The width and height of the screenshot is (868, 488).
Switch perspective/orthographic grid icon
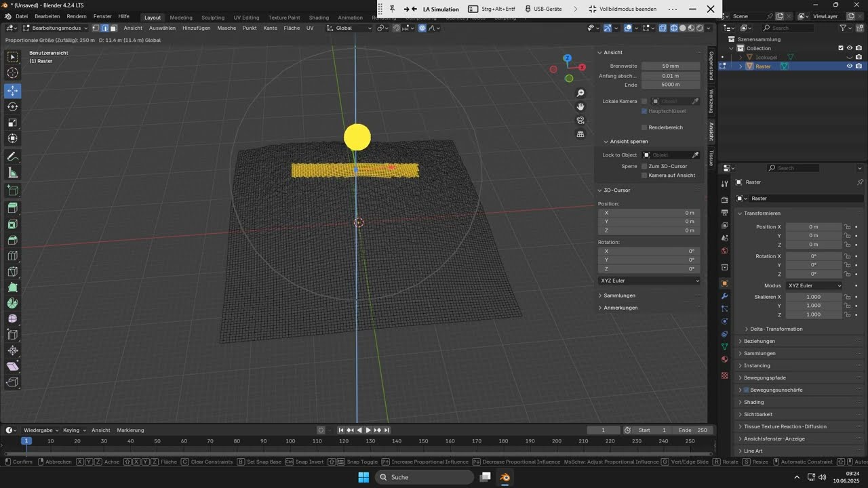click(x=580, y=134)
